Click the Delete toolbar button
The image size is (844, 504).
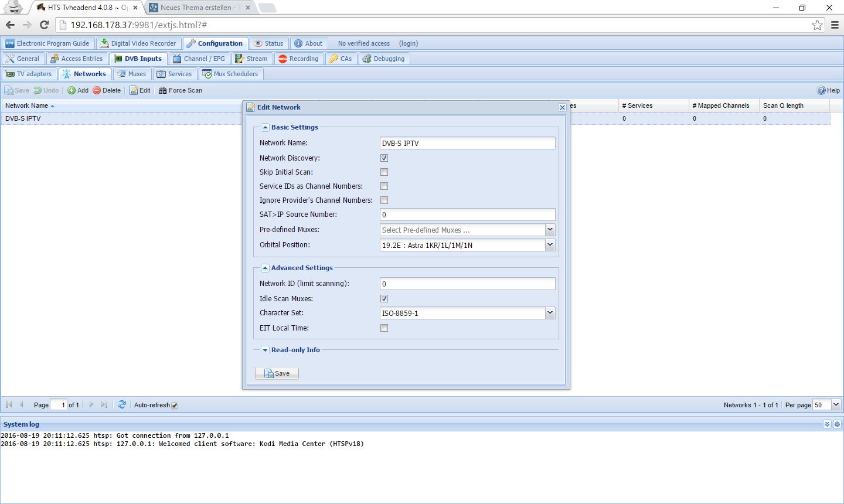(x=107, y=90)
